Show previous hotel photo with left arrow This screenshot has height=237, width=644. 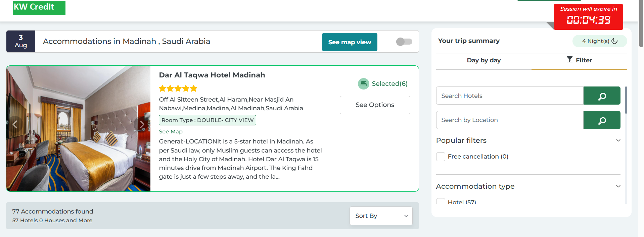[x=15, y=125]
